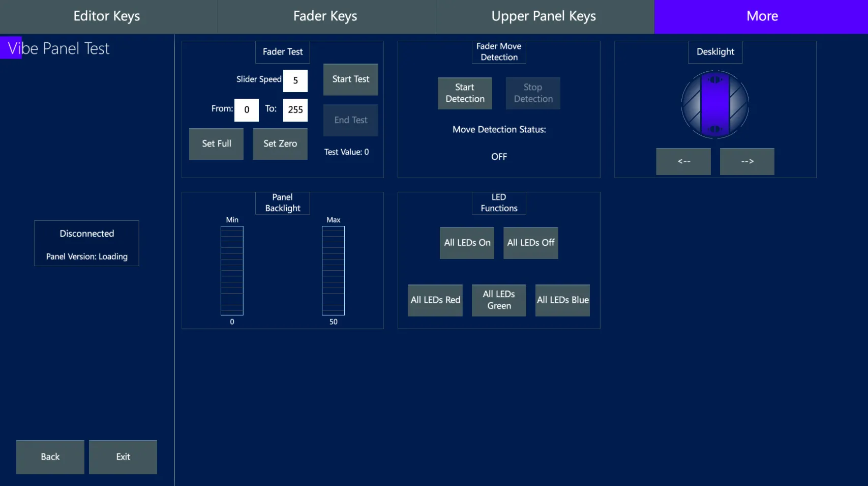Click the Desklight group label

715,52
